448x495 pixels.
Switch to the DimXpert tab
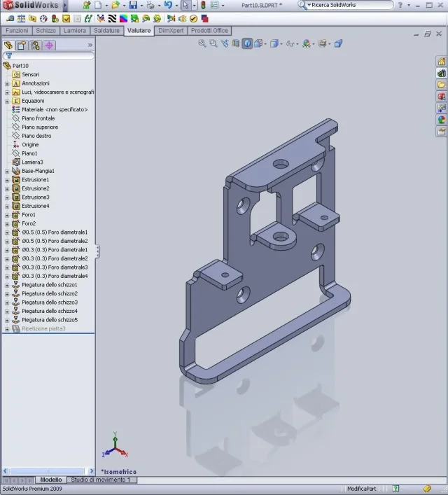(x=171, y=31)
